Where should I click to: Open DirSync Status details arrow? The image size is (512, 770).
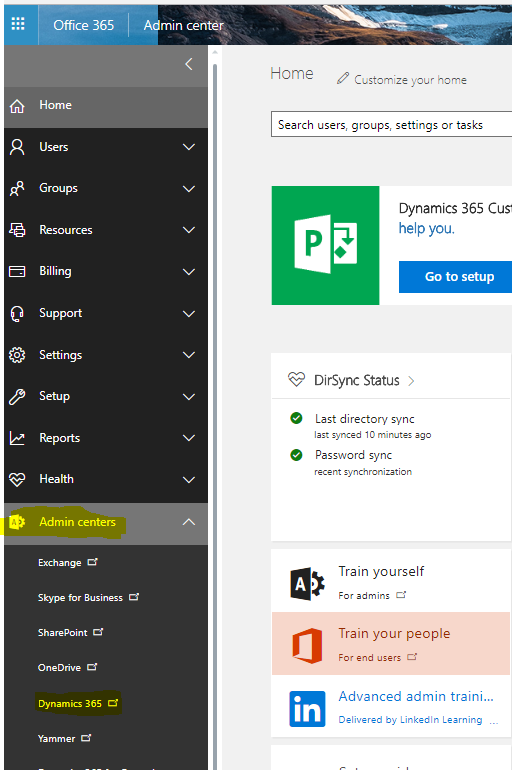[411, 381]
